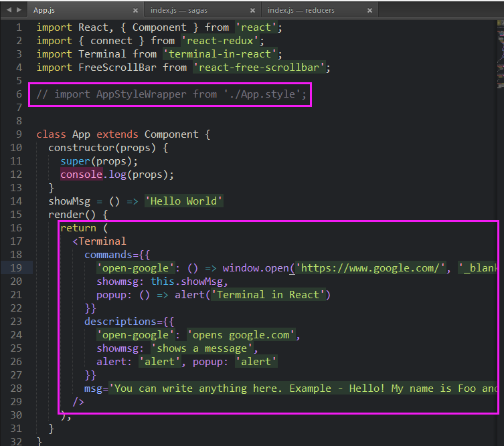Close the index.js — sagas tab

252,11
